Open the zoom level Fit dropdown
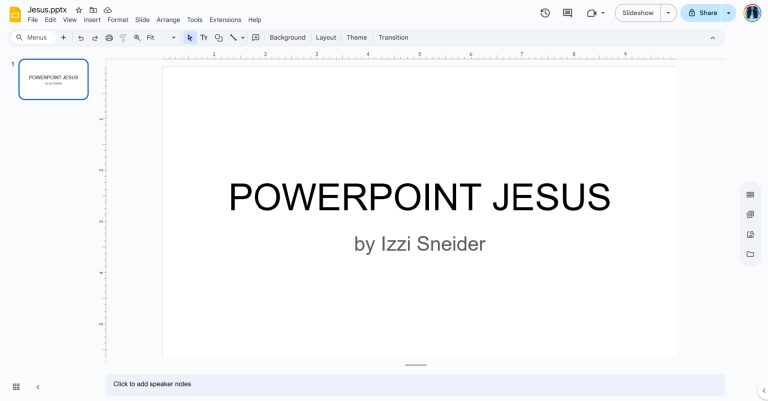This screenshot has width=768, height=401. point(161,38)
